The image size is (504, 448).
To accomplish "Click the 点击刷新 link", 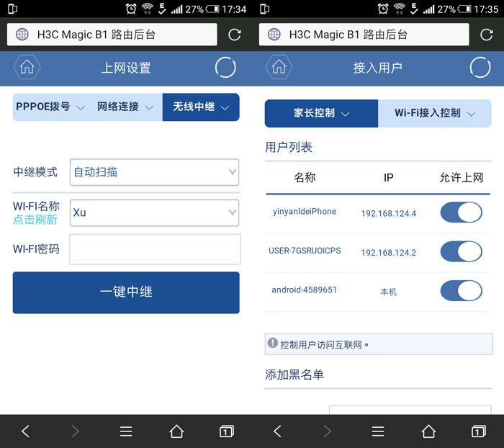I will 35,220.
